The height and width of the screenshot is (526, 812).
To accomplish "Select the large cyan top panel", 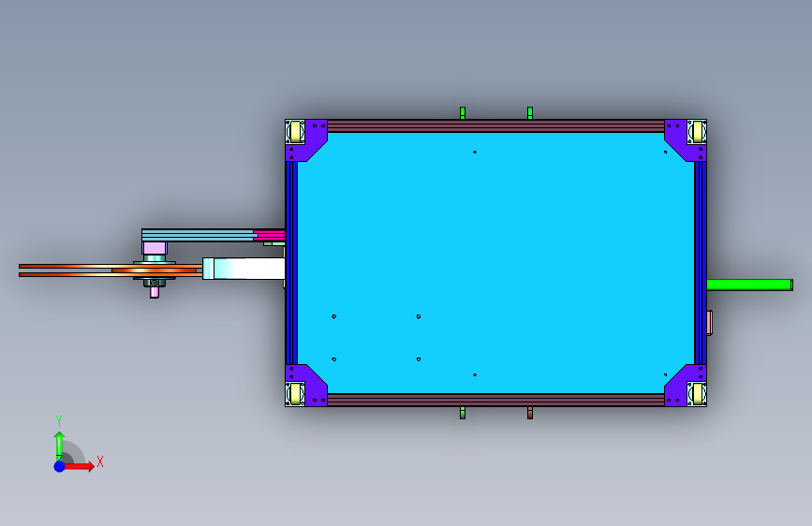I will (x=495, y=263).
